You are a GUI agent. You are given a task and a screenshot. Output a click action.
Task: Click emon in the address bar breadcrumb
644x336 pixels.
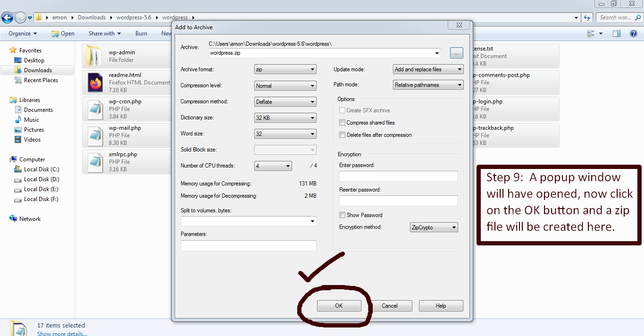(59, 17)
